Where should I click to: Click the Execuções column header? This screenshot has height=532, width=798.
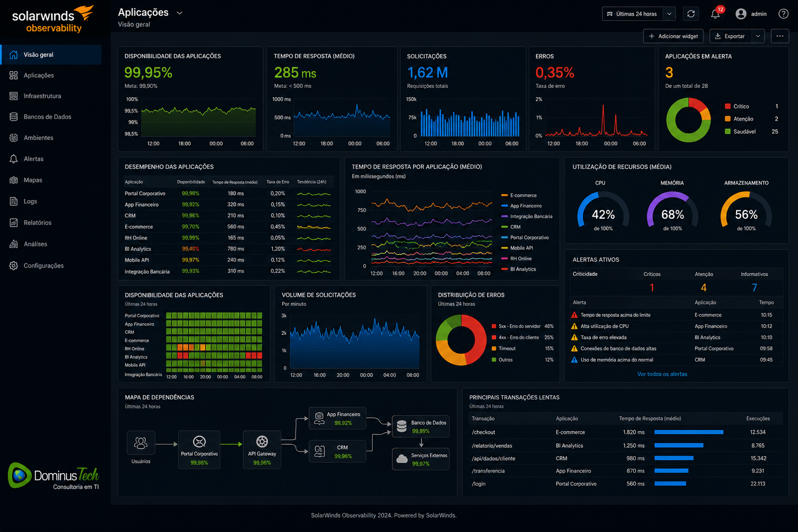point(758,419)
